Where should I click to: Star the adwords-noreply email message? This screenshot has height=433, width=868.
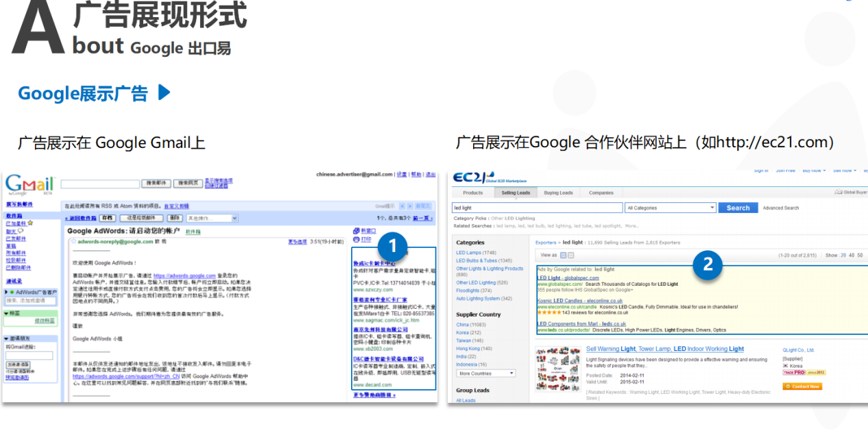[73, 241]
